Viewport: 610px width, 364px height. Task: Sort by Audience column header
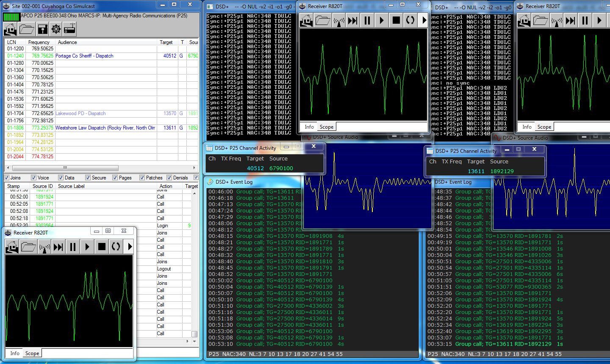click(107, 42)
